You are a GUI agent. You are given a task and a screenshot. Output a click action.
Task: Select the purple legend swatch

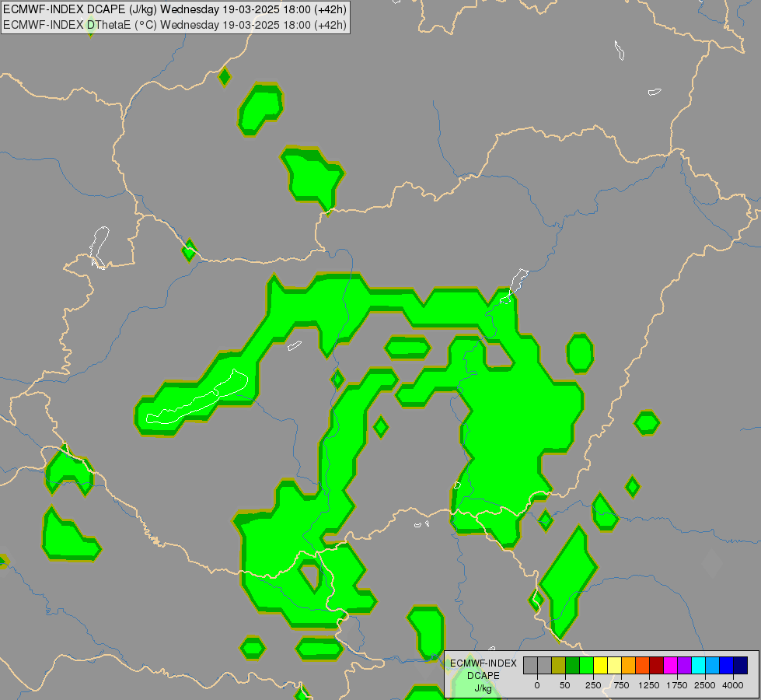tap(684, 666)
